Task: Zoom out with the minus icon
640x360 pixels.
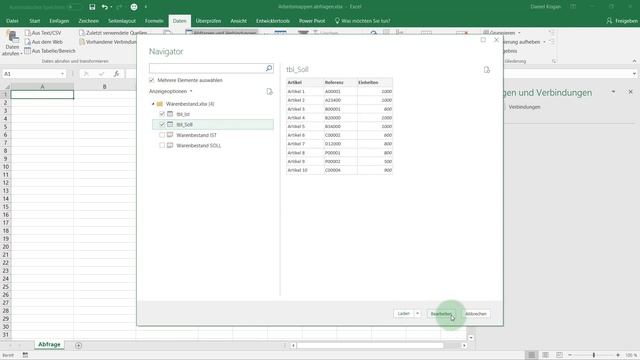Action: coord(570,355)
